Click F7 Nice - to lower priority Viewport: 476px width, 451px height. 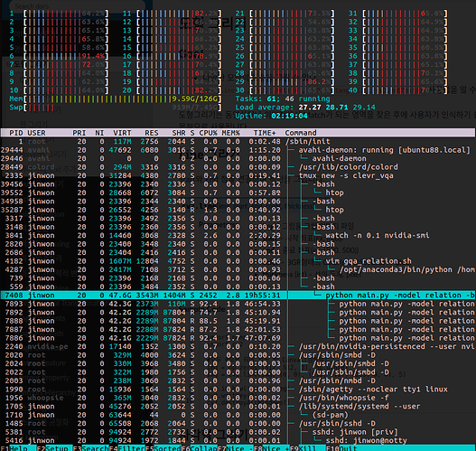[x=235, y=448]
